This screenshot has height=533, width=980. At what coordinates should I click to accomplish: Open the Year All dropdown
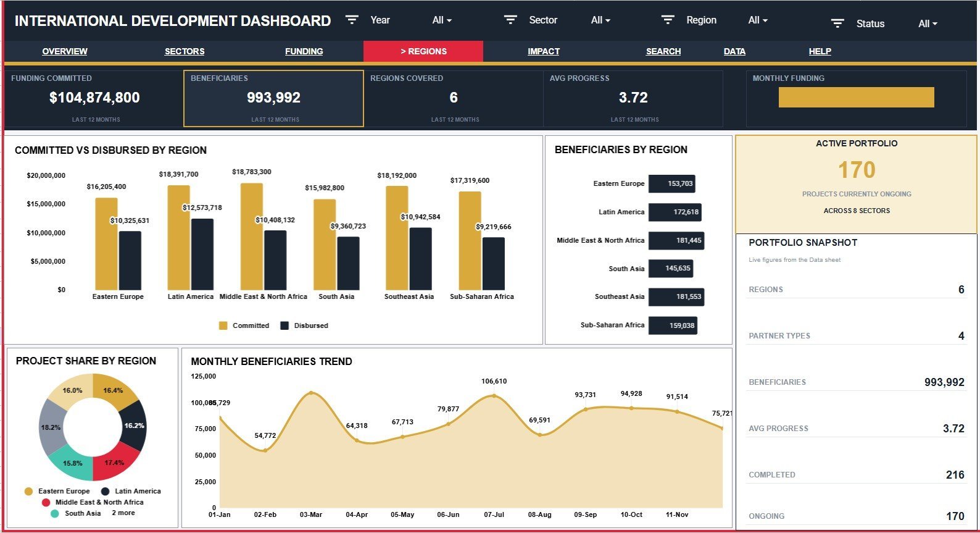[442, 20]
